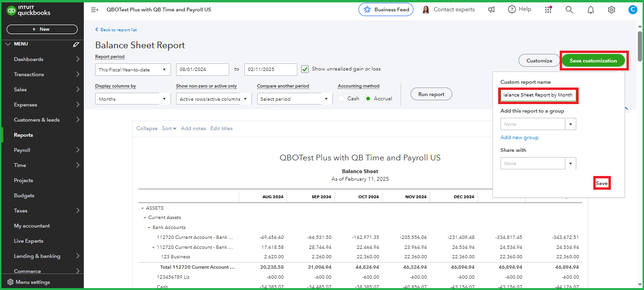This screenshot has height=290, width=644.
Task: Click the end date field 02/11/2025
Action: coord(271,70)
